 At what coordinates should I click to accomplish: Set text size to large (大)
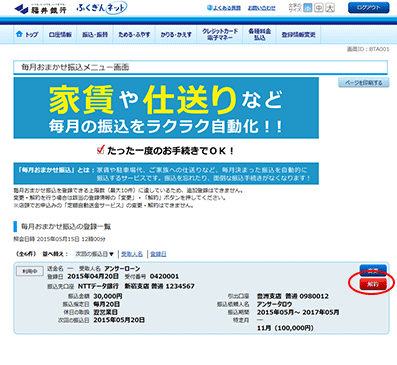pyautogui.click(x=330, y=8)
